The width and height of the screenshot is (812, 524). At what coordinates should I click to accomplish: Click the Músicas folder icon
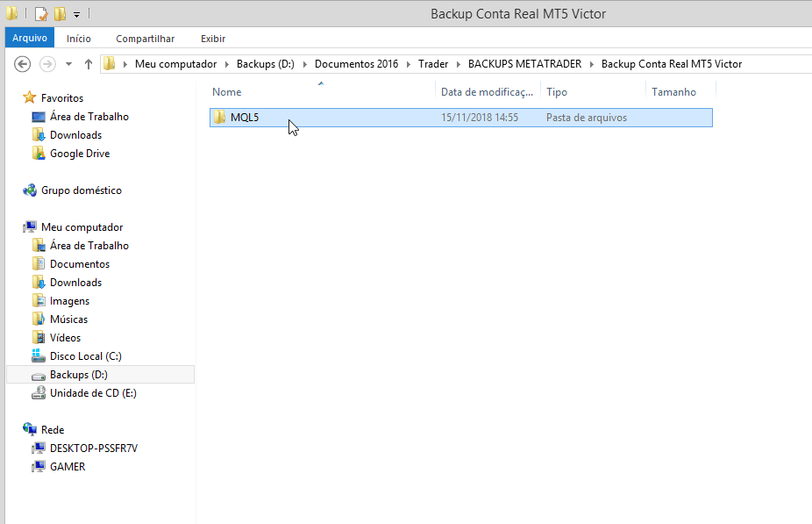(x=39, y=319)
